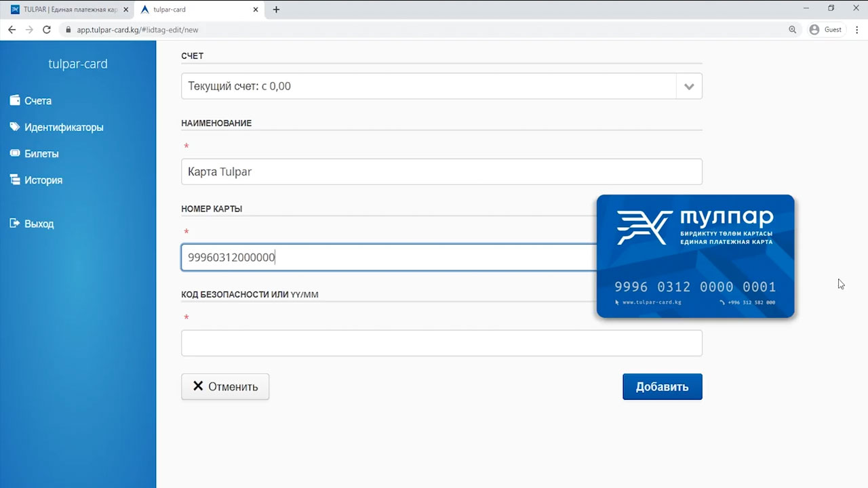The image size is (868, 488).
Task: Reload the page
Action: point(47,30)
